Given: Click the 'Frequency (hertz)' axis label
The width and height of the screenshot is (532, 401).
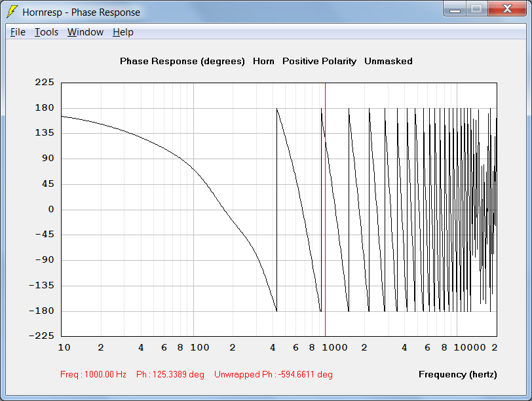Looking at the screenshot, I should 458,375.
